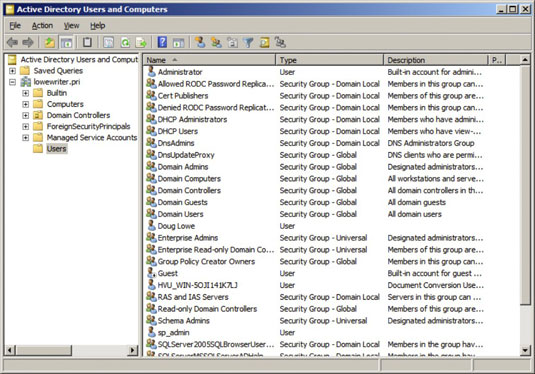Click the Administrator user icon

(151, 72)
